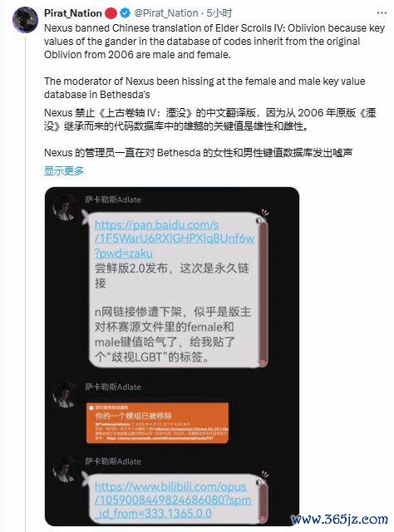Screen dimensions: 394x532
Task: Open the bilibili.com opus link
Action: [173, 500]
